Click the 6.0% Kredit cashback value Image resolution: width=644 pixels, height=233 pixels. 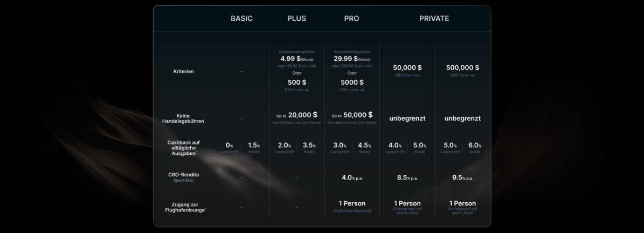click(x=475, y=146)
